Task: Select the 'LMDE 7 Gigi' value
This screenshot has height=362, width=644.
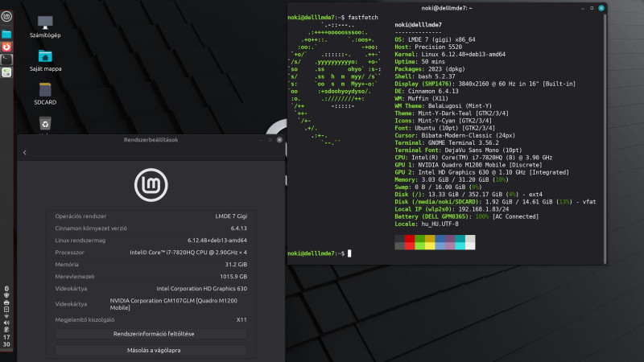Action: pyautogui.click(x=231, y=216)
